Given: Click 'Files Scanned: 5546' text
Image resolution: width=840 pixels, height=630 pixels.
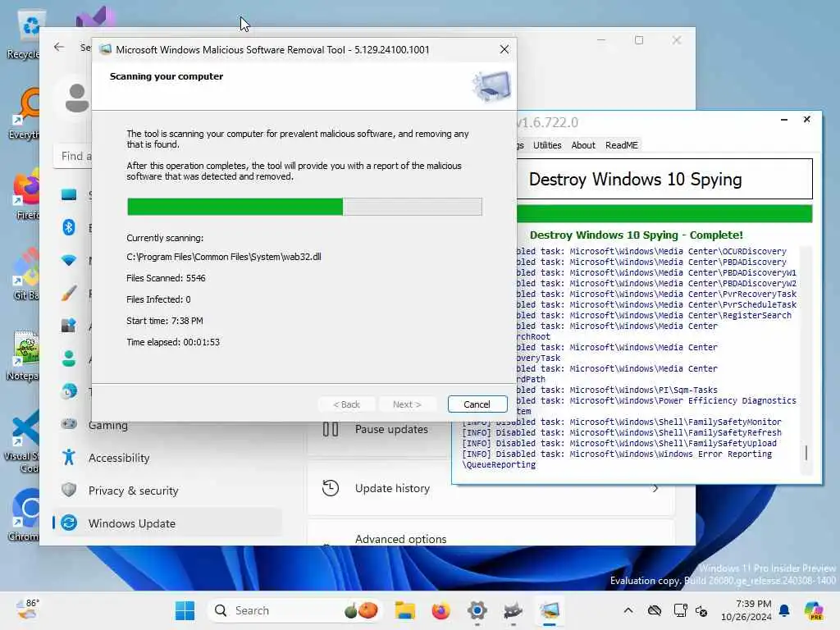Looking at the screenshot, I should [x=166, y=278].
